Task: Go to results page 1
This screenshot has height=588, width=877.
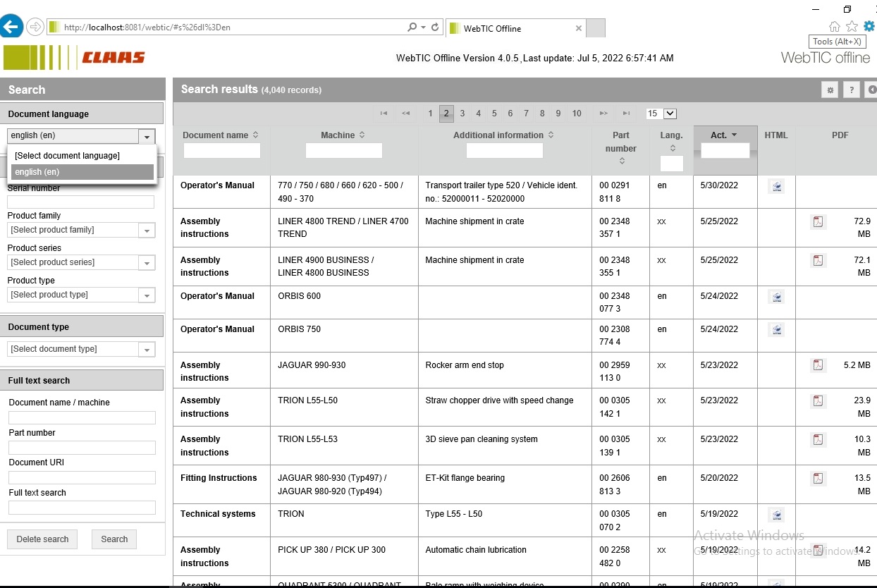Action: coord(430,114)
